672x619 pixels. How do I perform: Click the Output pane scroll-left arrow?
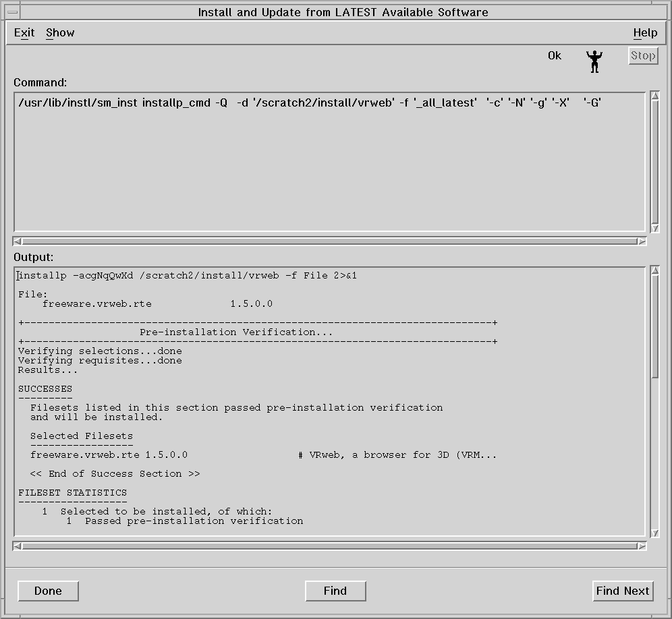[18, 546]
